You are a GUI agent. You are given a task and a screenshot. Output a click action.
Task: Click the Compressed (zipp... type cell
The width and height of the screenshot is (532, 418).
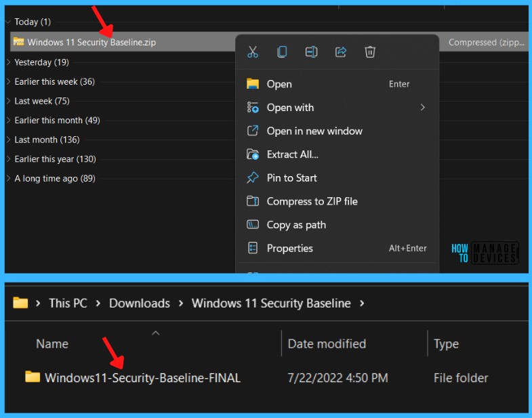pos(486,43)
